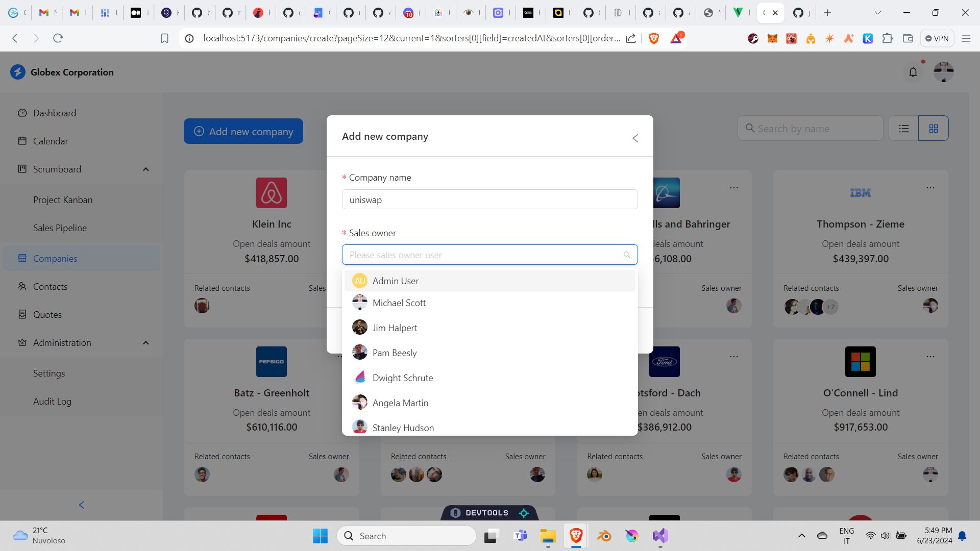
Task: Click the list view toggle icon
Action: click(904, 128)
